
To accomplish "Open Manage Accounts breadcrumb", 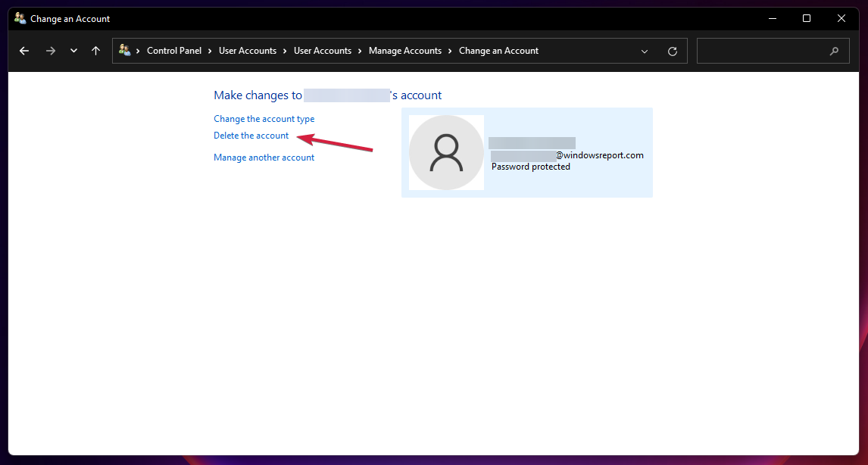I will pos(405,51).
